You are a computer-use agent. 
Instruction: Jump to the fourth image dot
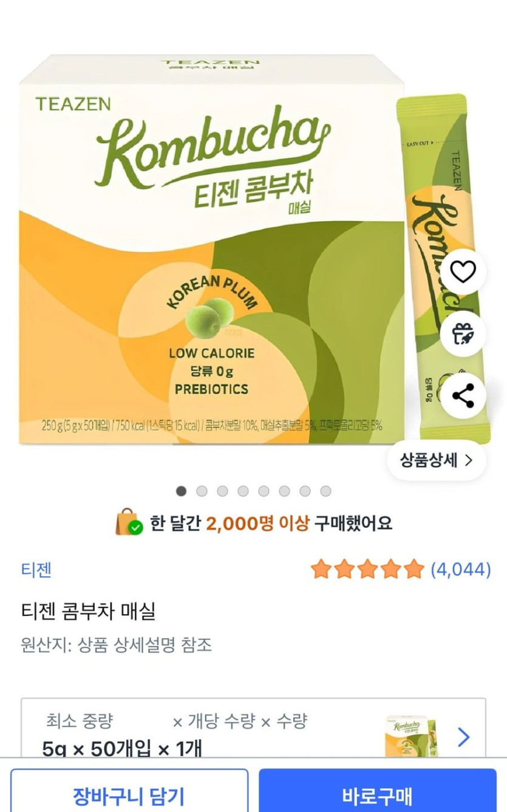[x=243, y=491]
